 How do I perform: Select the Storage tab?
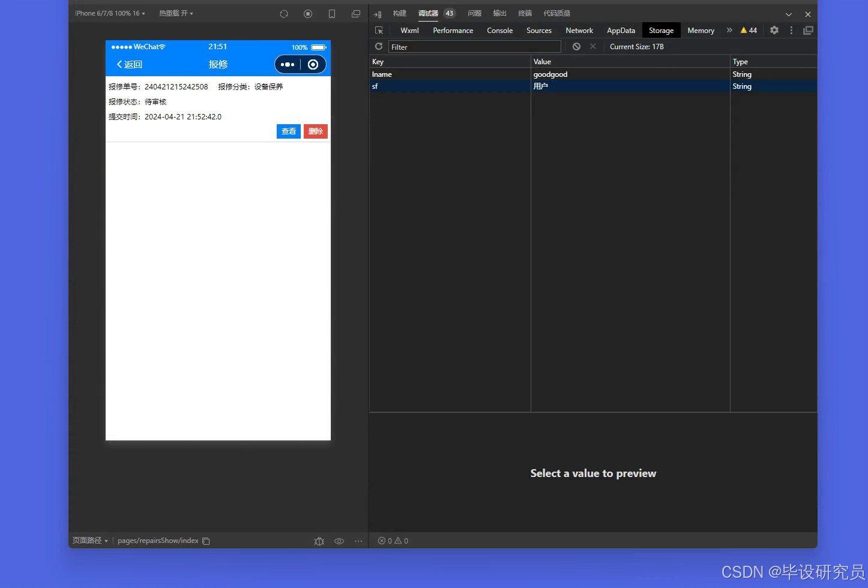tap(662, 31)
